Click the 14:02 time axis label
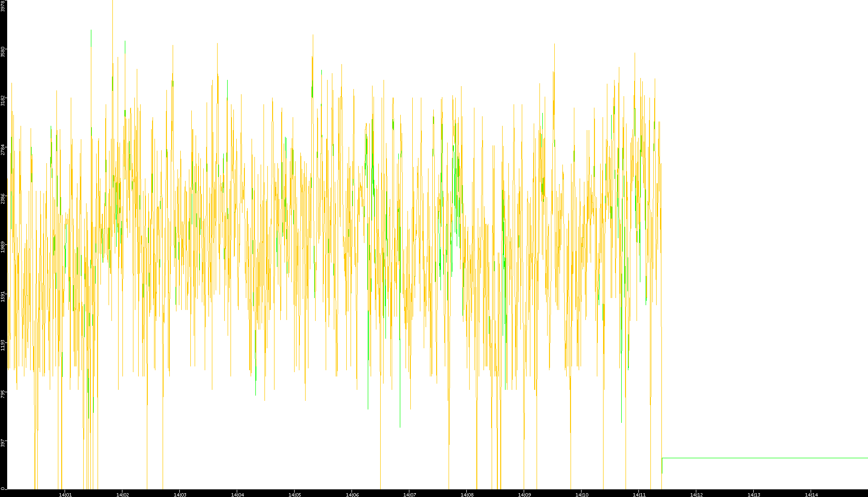 coord(122,495)
